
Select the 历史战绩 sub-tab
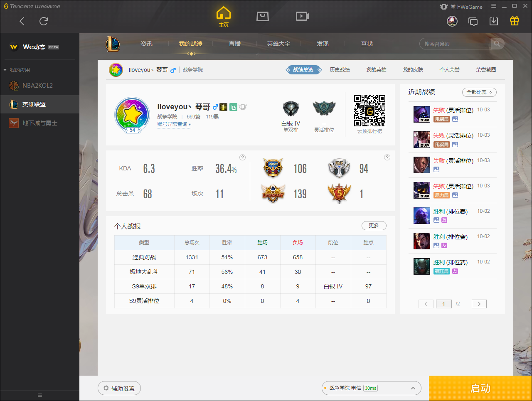point(340,70)
